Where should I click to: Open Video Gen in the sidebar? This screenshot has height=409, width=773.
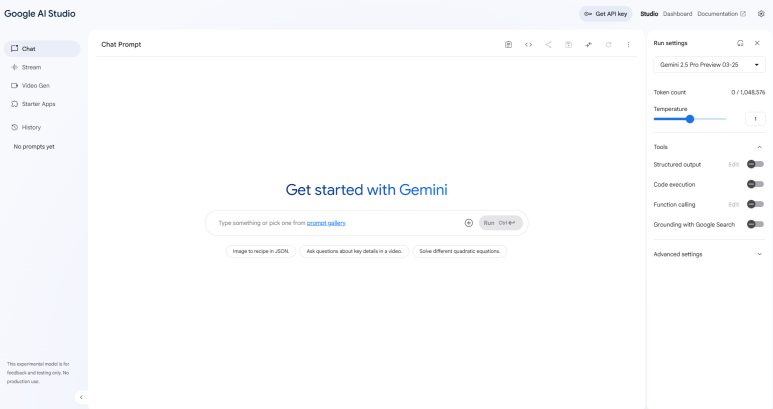tap(42, 86)
